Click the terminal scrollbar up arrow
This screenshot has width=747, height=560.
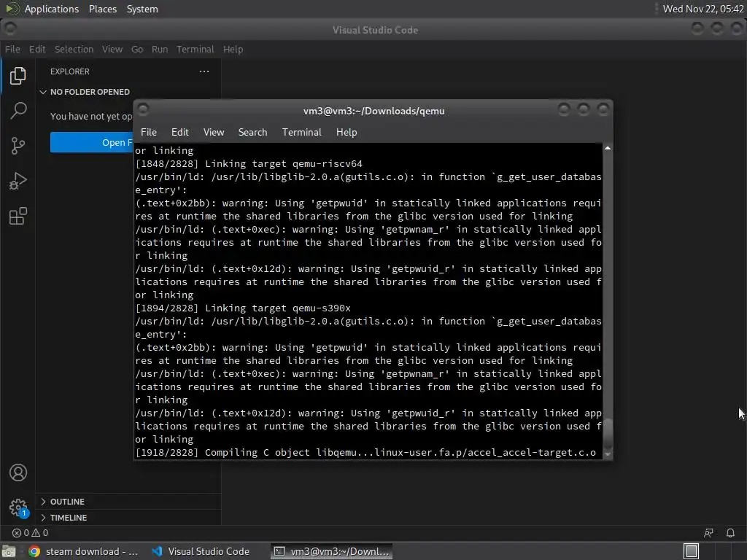tap(608, 149)
